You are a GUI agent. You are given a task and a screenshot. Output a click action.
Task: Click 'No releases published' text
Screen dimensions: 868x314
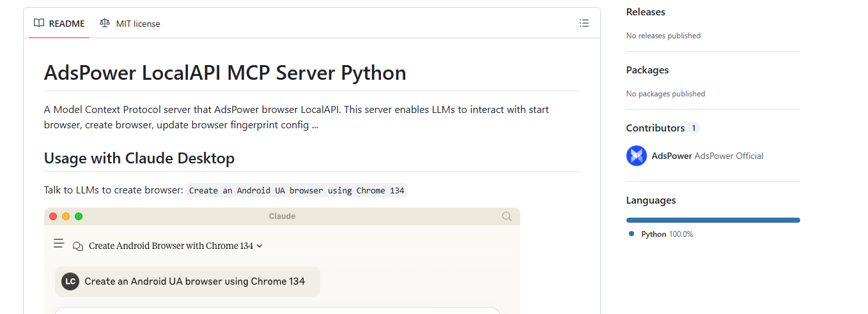(x=663, y=36)
